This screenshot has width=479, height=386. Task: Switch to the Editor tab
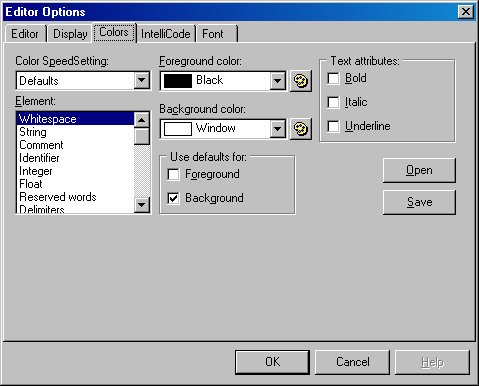25,34
